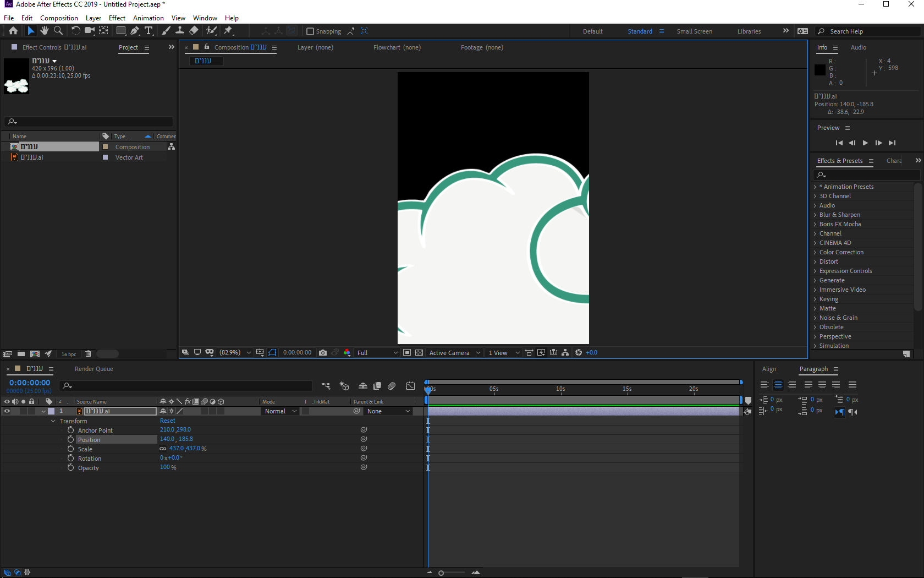Collapse the Transform property group
Image resolution: width=924 pixels, height=578 pixels.
(53, 421)
